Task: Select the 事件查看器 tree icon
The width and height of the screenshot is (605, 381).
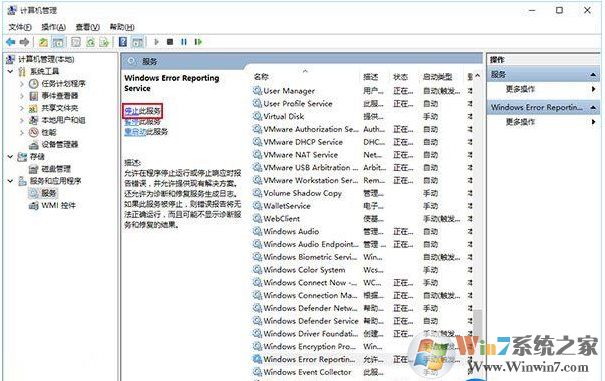Action: pos(34,96)
